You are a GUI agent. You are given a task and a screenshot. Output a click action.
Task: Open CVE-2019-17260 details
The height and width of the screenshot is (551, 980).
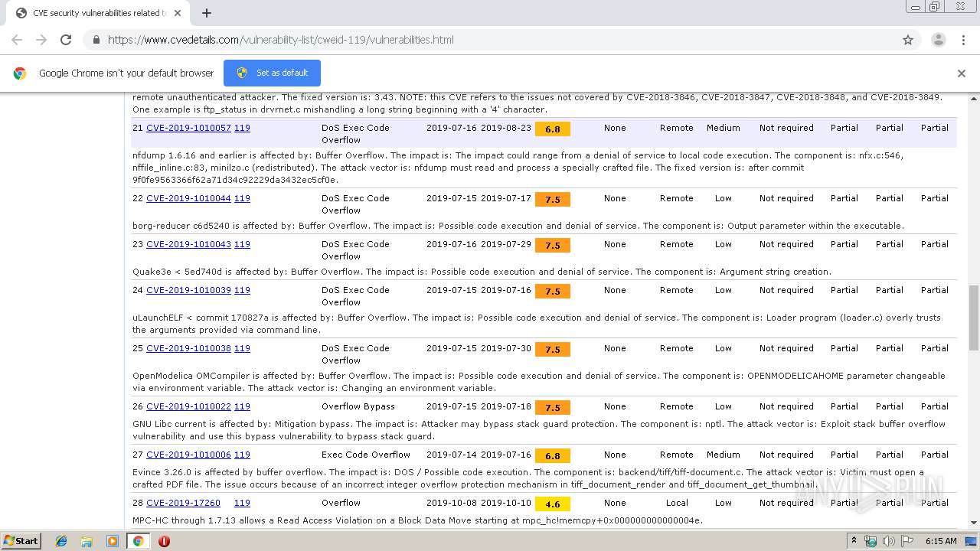pos(183,503)
